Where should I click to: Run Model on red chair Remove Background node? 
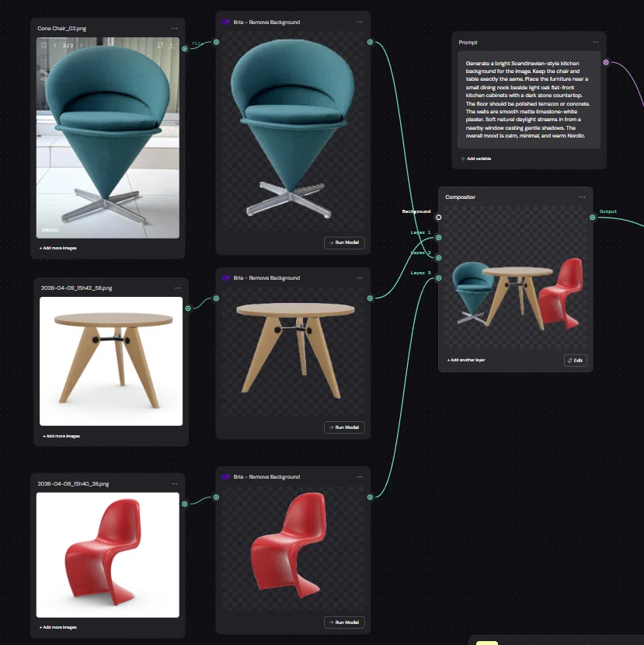(344, 622)
